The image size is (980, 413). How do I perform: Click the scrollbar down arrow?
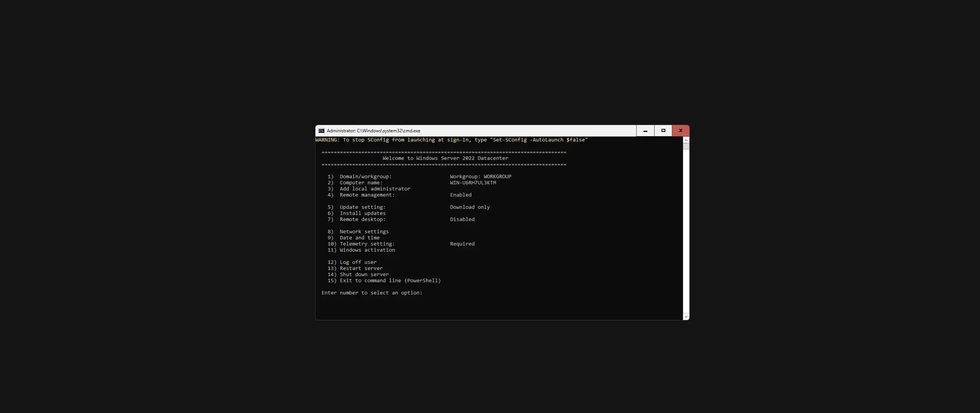[685, 316]
